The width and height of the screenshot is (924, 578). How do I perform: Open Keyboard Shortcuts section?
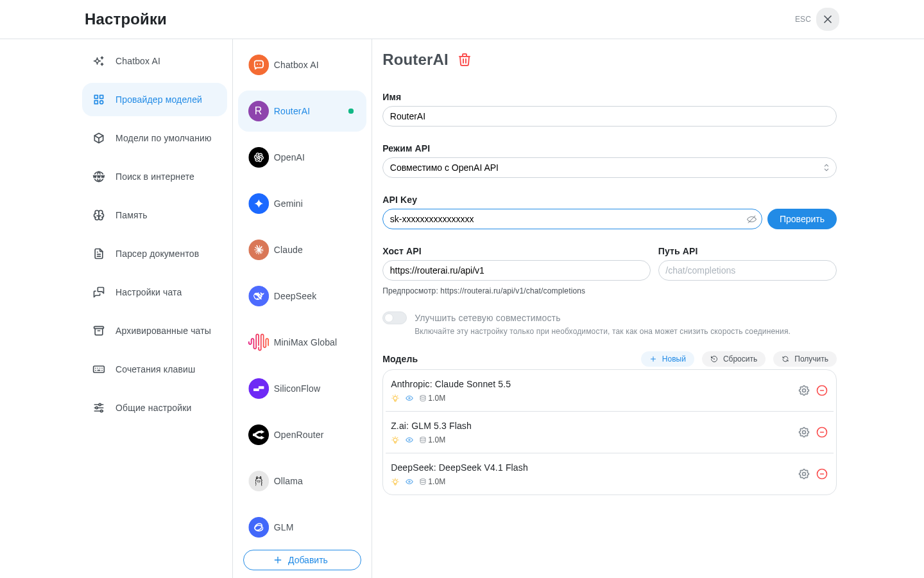[x=155, y=369]
